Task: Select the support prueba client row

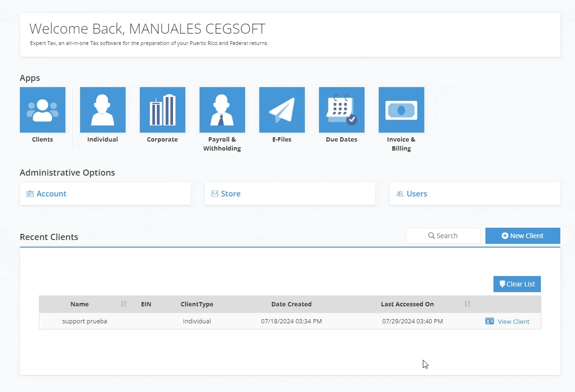Action: pos(85,321)
